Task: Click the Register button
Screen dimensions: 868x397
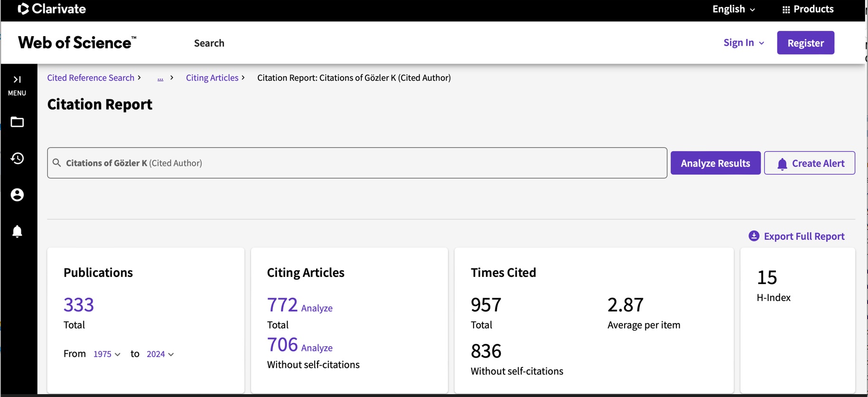Action: (805, 43)
